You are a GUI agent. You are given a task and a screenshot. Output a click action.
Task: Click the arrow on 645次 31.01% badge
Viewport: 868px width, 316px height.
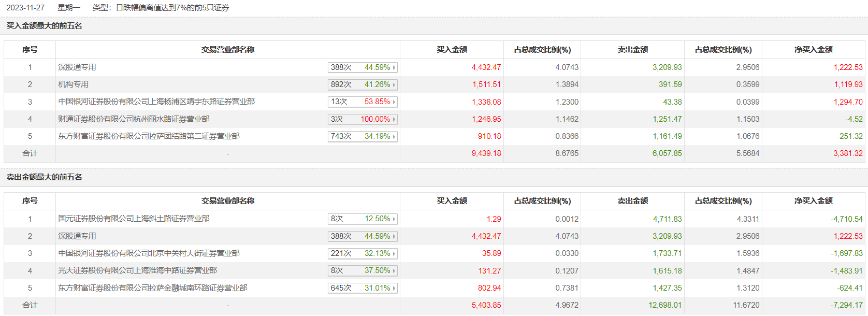tap(394, 288)
